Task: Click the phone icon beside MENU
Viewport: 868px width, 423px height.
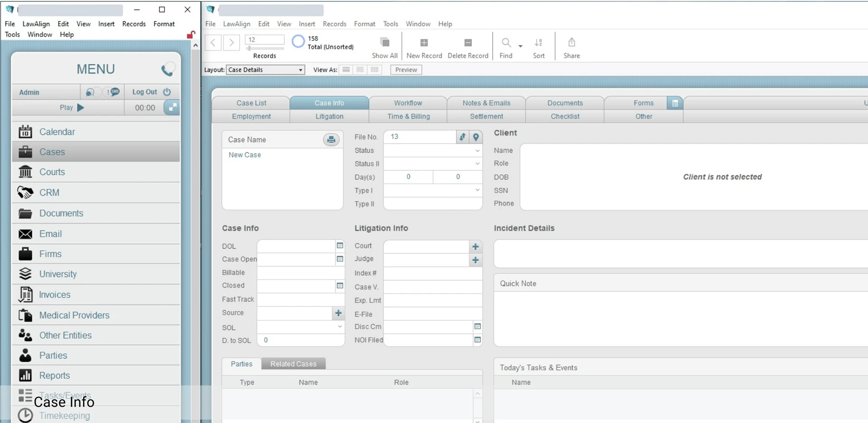Action: click(x=168, y=69)
